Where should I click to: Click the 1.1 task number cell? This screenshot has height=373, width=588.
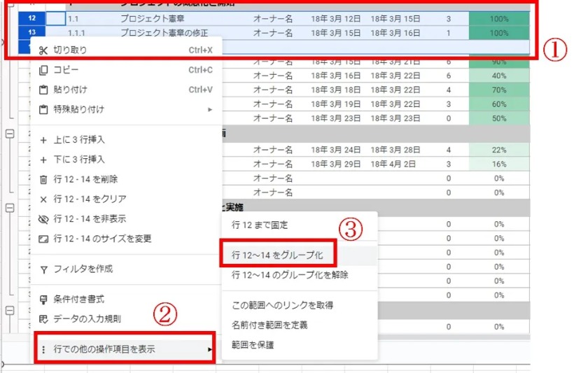click(73, 19)
